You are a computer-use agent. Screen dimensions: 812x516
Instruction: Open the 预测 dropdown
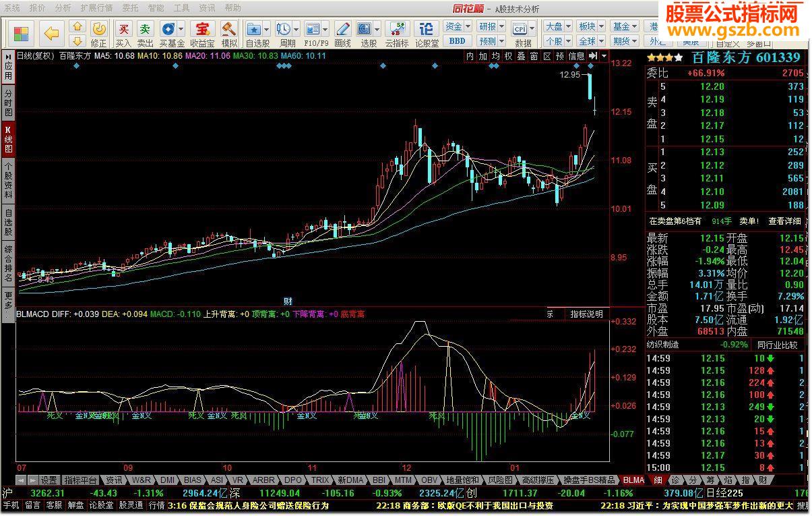(x=491, y=41)
